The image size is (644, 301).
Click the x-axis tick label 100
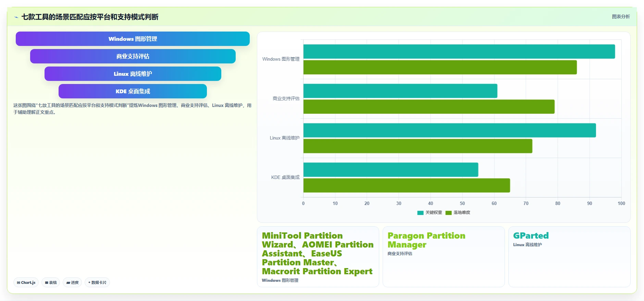[621, 203]
